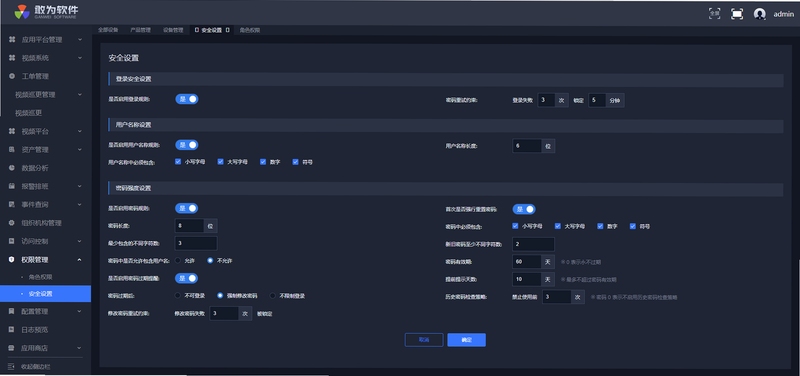Click 收起侧边栏 text at sidebar bottom

36,366
